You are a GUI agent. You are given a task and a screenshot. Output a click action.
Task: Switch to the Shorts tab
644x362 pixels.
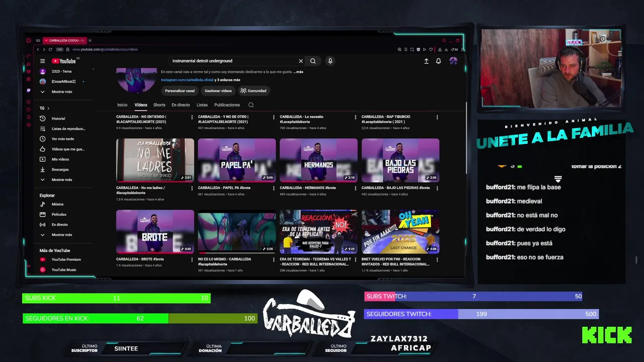pyautogui.click(x=159, y=105)
